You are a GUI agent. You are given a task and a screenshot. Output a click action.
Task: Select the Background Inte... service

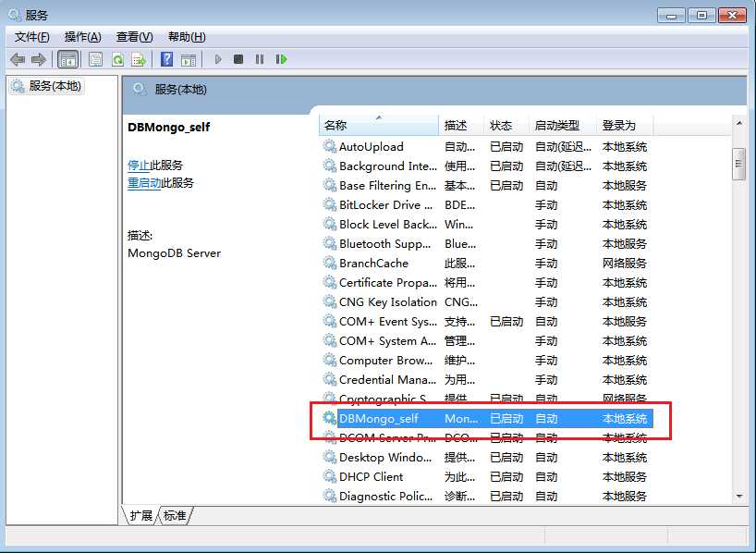tap(486, 166)
